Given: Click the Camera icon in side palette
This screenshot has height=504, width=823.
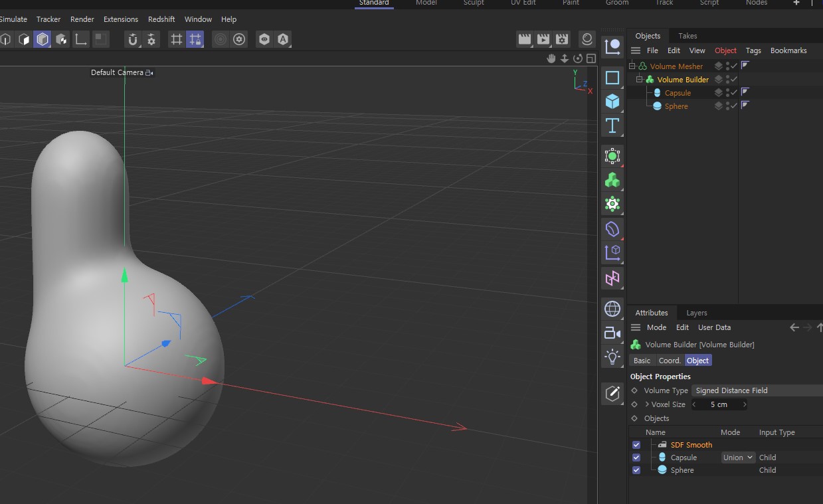Looking at the screenshot, I should [x=612, y=333].
